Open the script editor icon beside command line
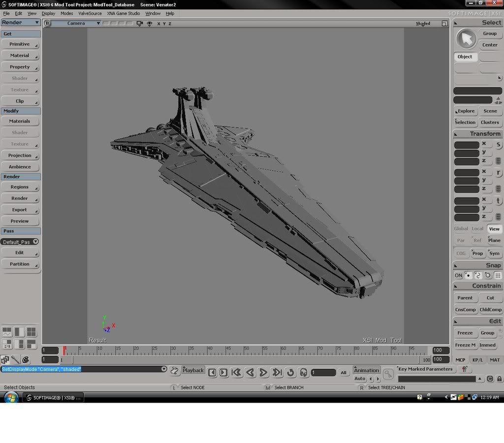Screen dimensions: 504x443 [174, 371]
